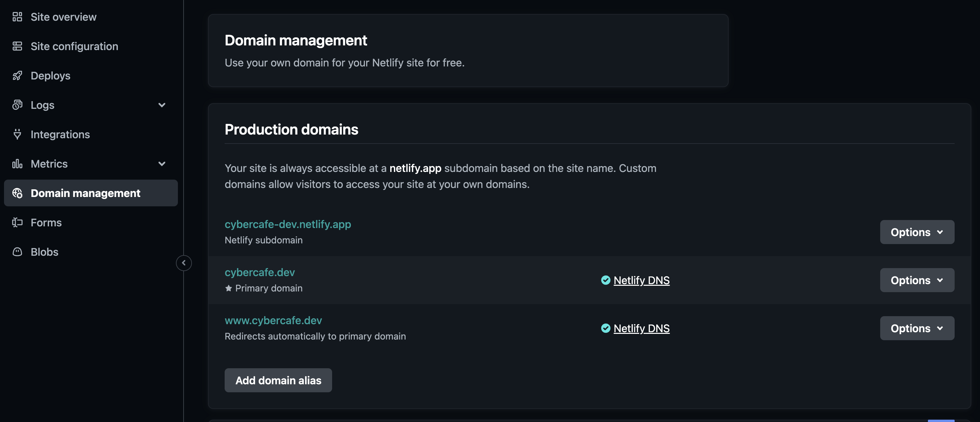The height and width of the screenshot is (422, 980).
Task: Click the Deploys rocket icon
Action: 17,75
